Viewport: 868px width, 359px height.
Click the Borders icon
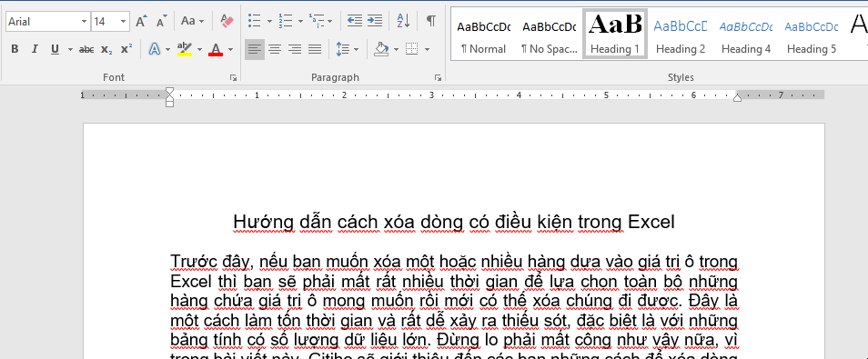(411, 49)
